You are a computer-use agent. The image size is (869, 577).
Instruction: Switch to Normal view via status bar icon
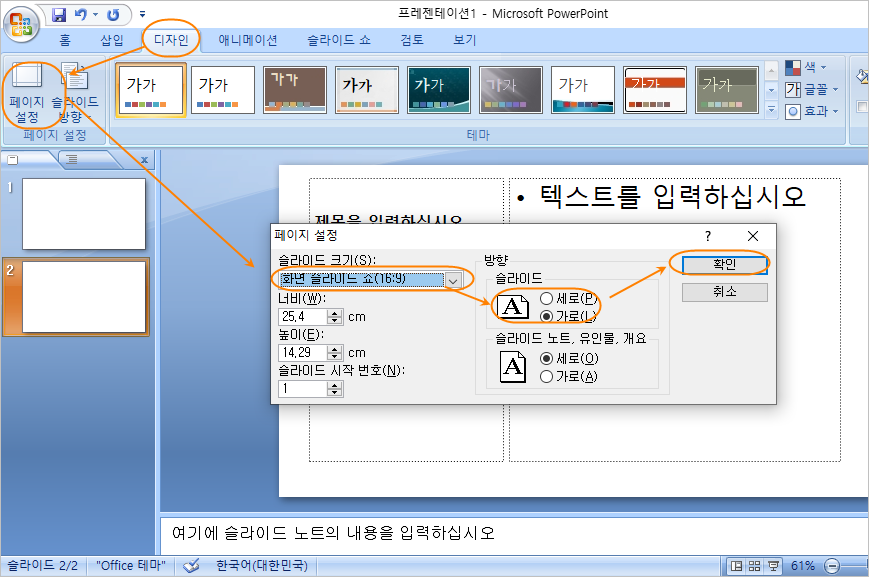pos(736,566)
